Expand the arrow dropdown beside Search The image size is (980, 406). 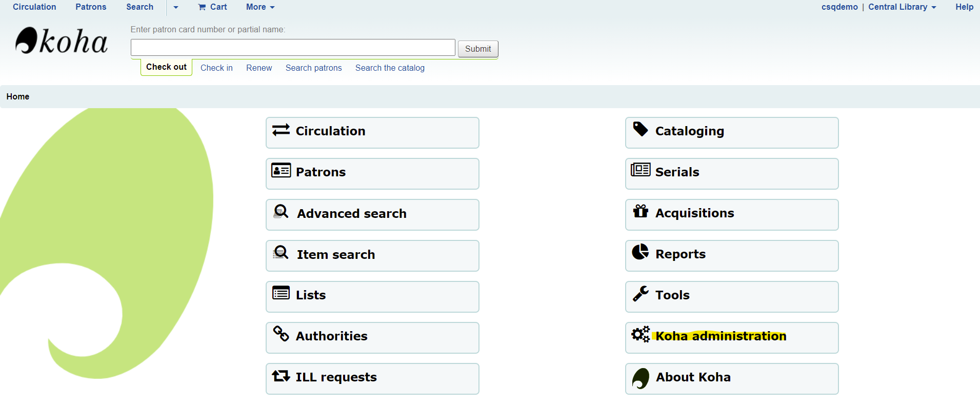[x=176, y=7]
